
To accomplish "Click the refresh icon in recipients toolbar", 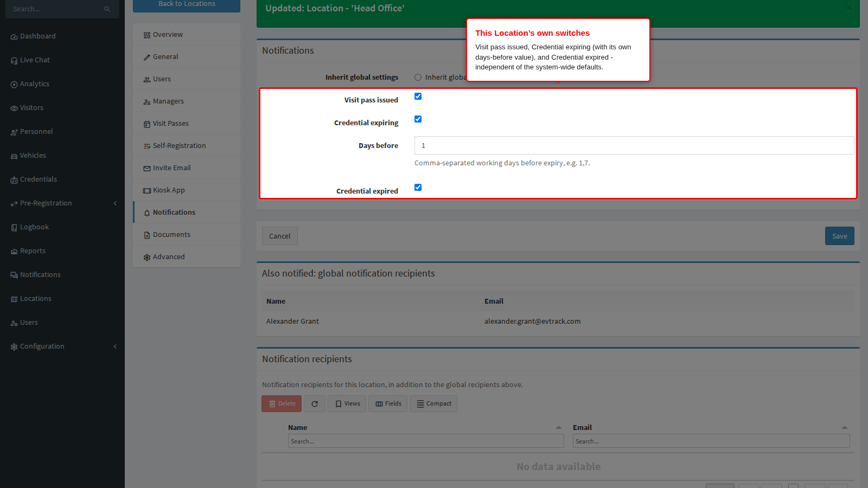I will 315,404.
